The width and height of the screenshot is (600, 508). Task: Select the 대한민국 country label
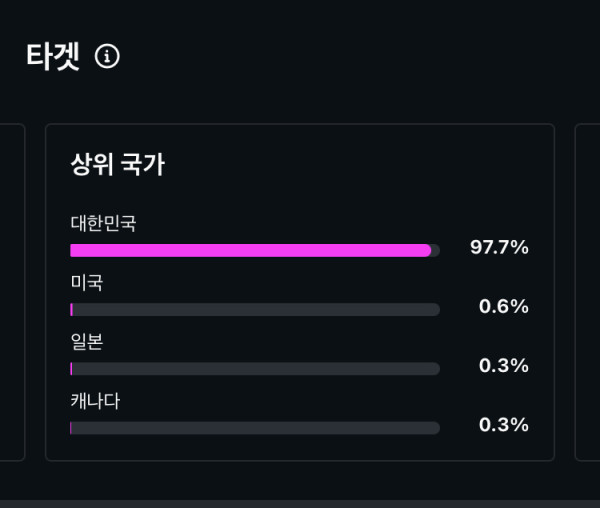coord(103,223)
